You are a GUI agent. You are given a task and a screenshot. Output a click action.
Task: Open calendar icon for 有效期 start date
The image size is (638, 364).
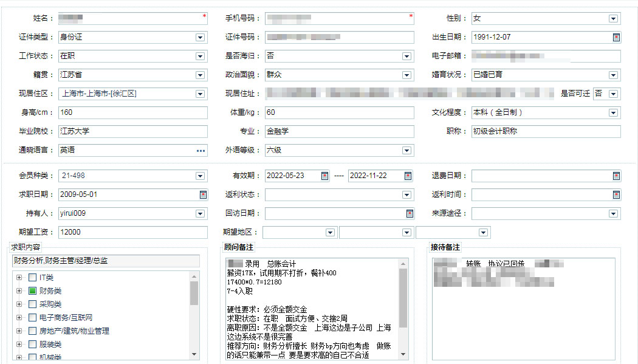click(x=324, y=176)
